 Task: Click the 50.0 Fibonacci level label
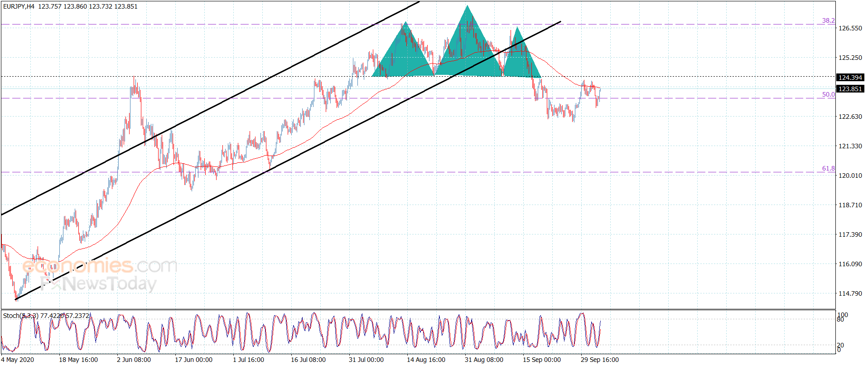[x=828, y=94]
